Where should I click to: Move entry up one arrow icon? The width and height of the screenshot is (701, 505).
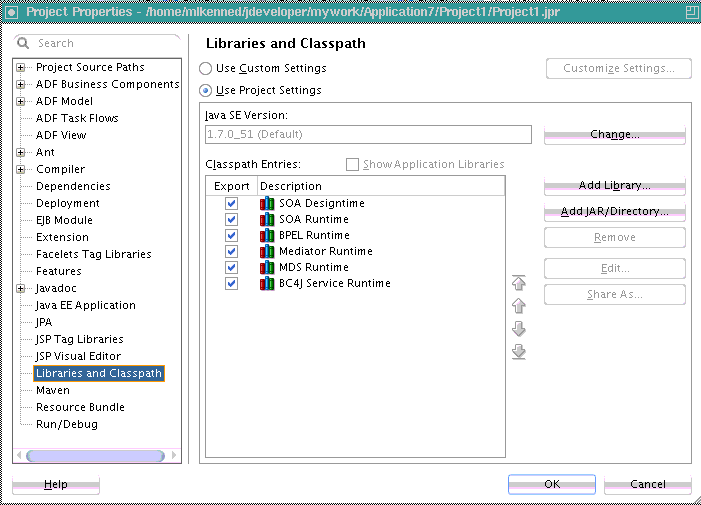coord(519,306)
